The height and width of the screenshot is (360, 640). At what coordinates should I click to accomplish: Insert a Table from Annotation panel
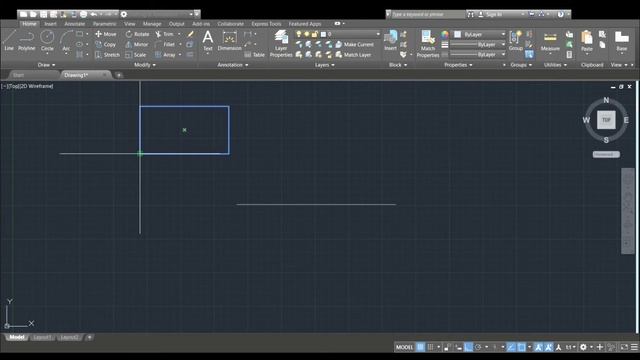click(254, 55)
